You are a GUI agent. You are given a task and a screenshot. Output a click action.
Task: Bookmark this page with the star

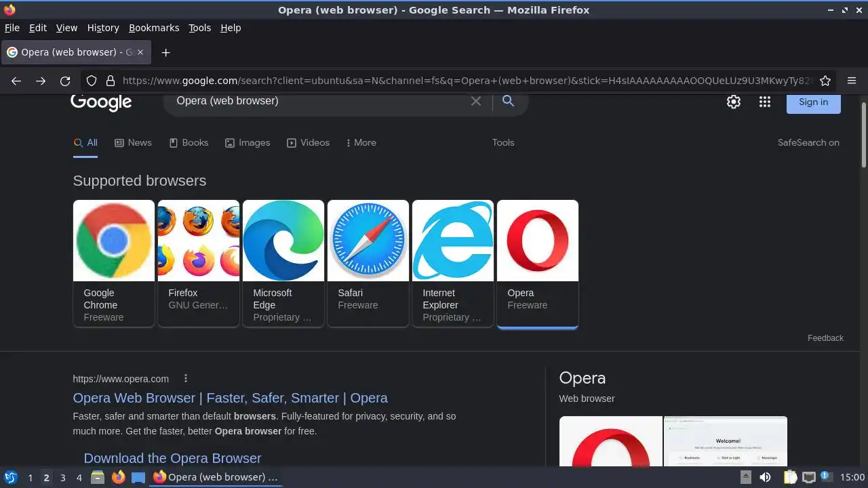click(x=825, y=81)
